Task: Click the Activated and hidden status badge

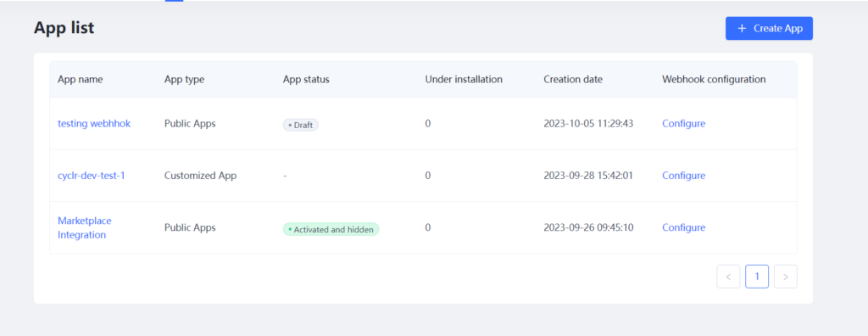Action: click(331, 229)
